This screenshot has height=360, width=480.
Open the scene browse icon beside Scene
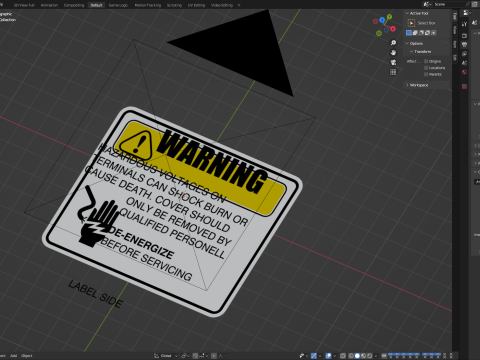[427, 4]
